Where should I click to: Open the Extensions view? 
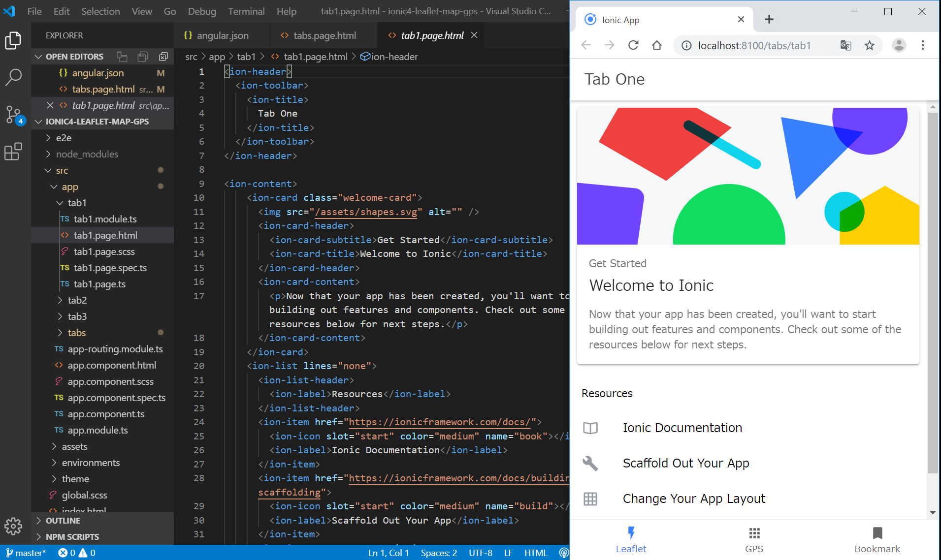13,152
